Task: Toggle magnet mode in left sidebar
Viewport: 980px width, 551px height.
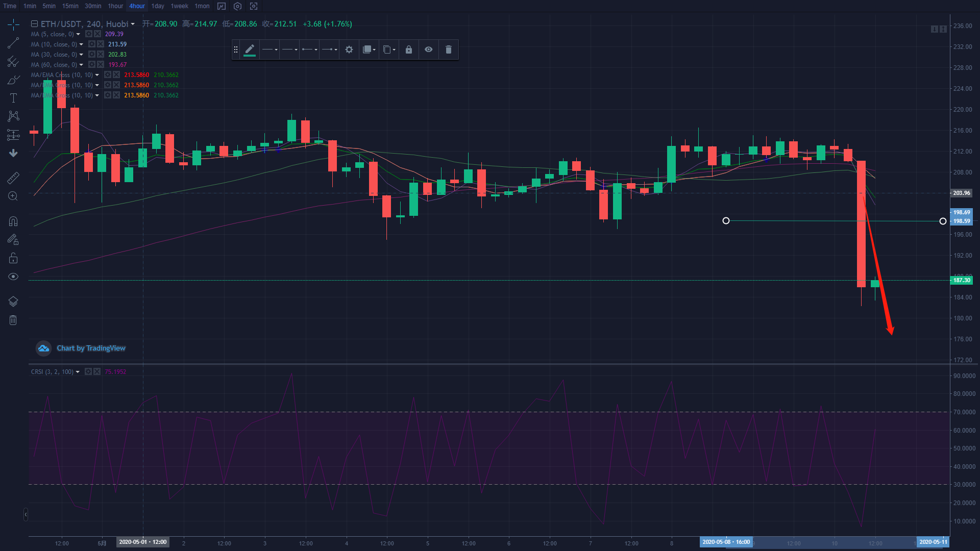Action: 13,221
